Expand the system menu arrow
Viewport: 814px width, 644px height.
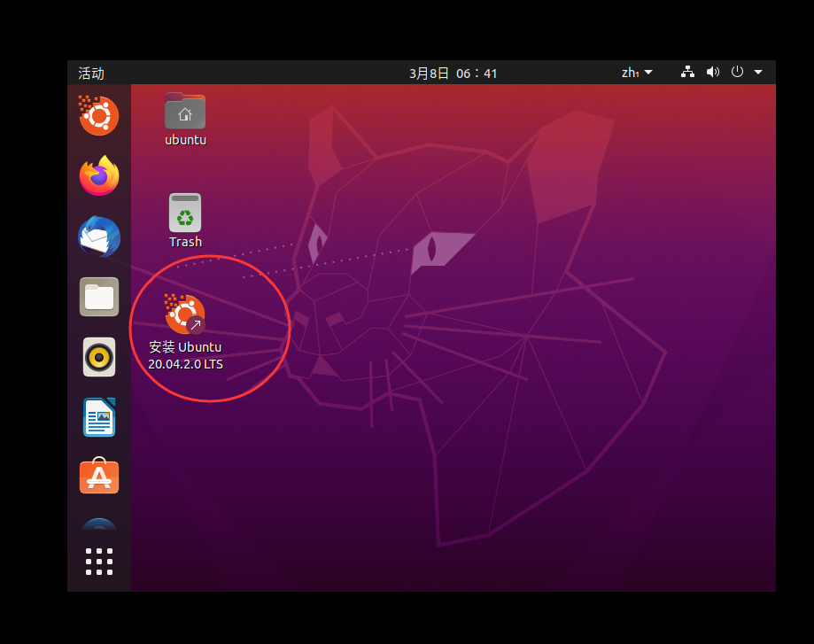click(x=758, y=72)
